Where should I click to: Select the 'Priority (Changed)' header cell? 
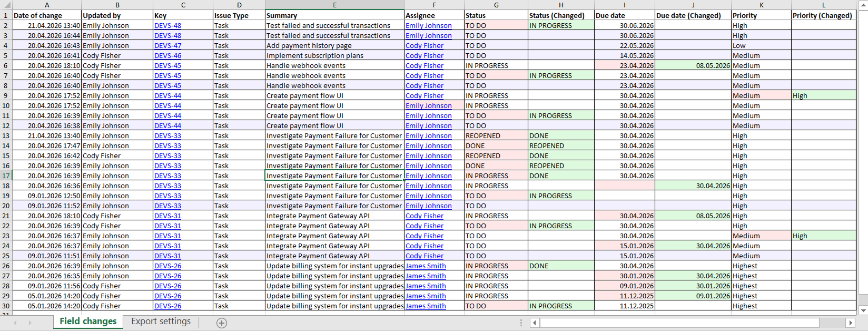pyautogui.click(x=824, y=15)
